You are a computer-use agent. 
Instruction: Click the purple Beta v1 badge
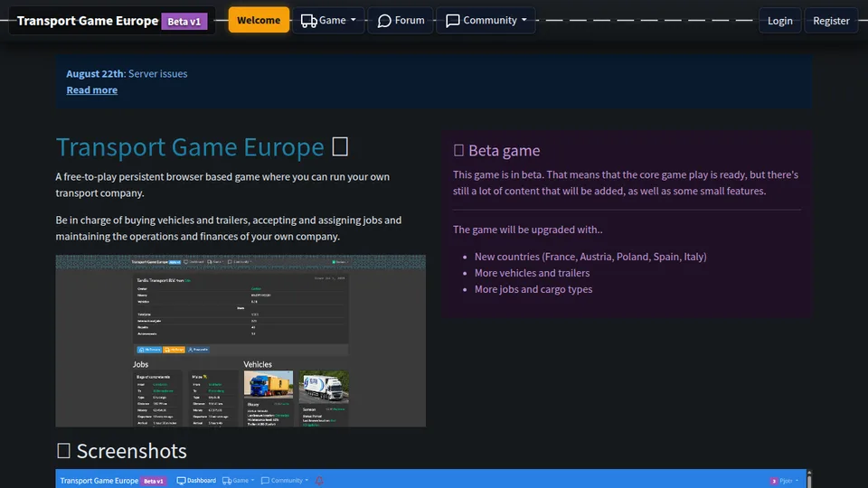(x=184, y=21)
